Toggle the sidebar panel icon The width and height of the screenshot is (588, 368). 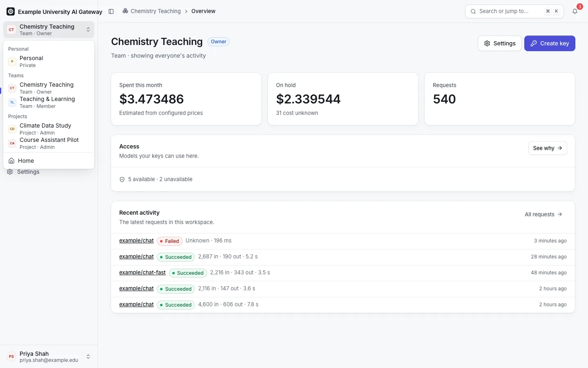111,11
